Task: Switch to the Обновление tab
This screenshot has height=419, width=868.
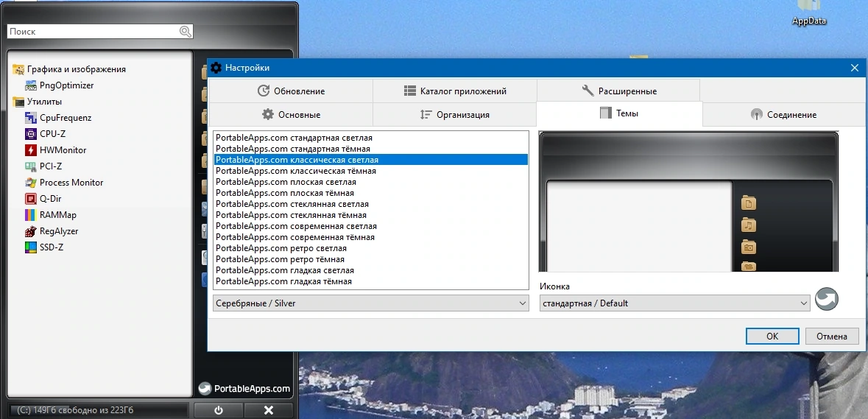Action: [x=292, y=91]
